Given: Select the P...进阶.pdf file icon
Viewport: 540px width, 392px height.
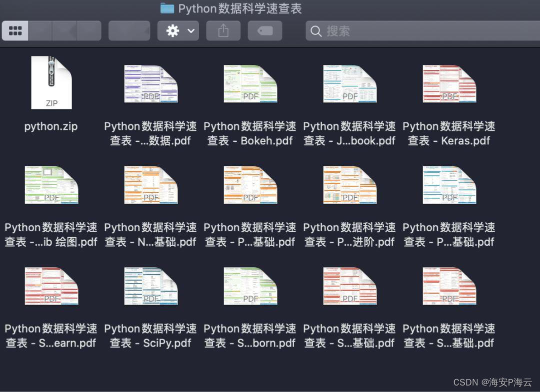Looking at the screenshot, I should click(350, 185).
